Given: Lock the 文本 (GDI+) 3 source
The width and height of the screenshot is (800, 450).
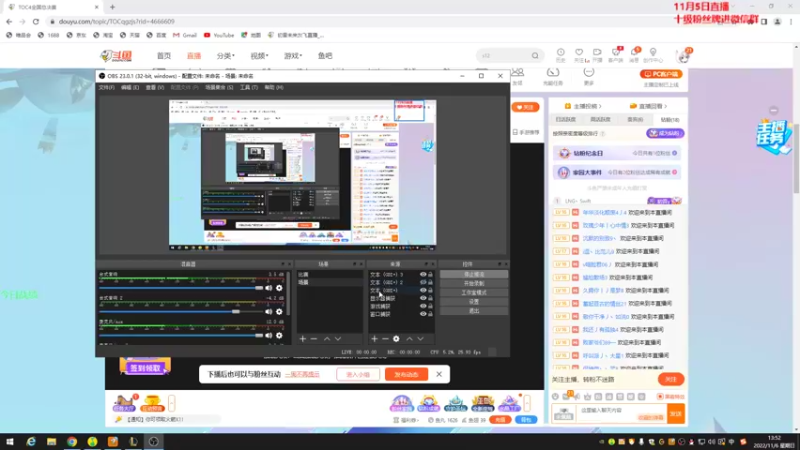Looking at the screenshot, I should (x=431, y=274).
